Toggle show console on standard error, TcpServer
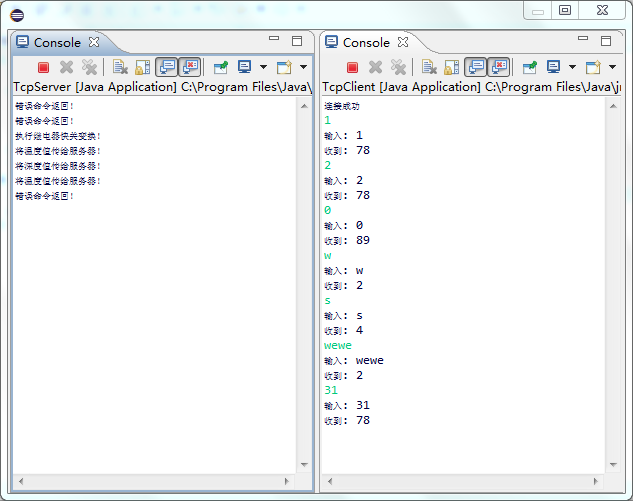Viewport: 633px width, 501px height. coord(189,67)
